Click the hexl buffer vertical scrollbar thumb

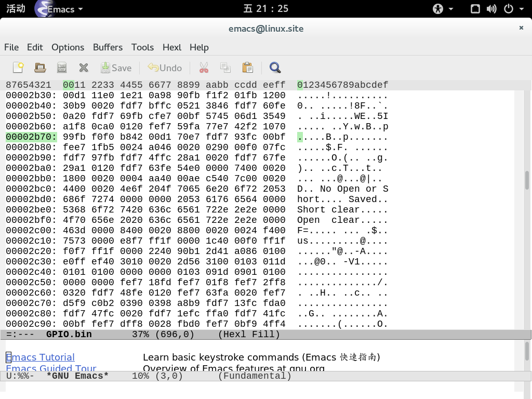[527, 180]
